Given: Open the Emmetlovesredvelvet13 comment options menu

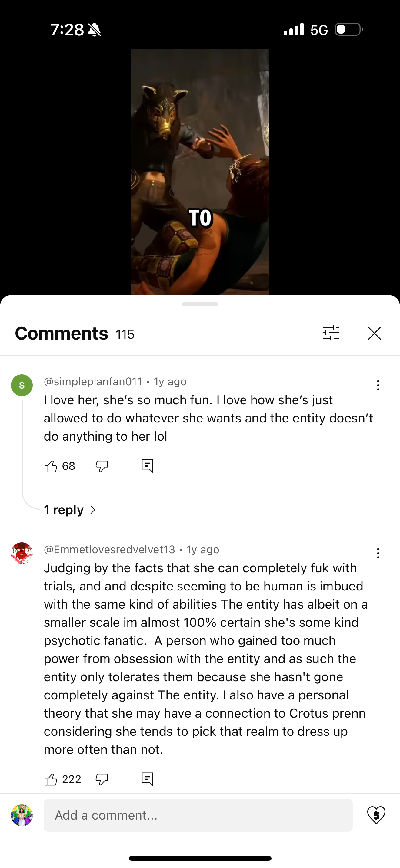Looking at the screenshot, I should point(378,553).
